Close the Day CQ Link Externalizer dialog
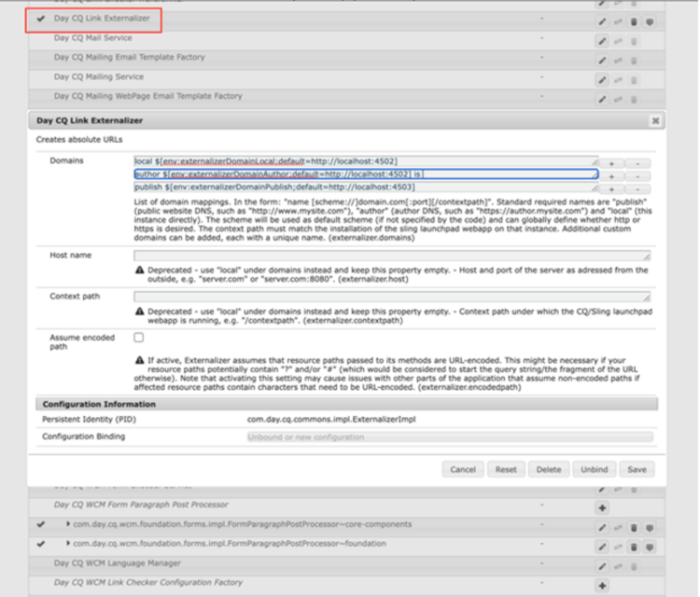The width and height of the screenshot is (700, 597). [x=655, y=120]
